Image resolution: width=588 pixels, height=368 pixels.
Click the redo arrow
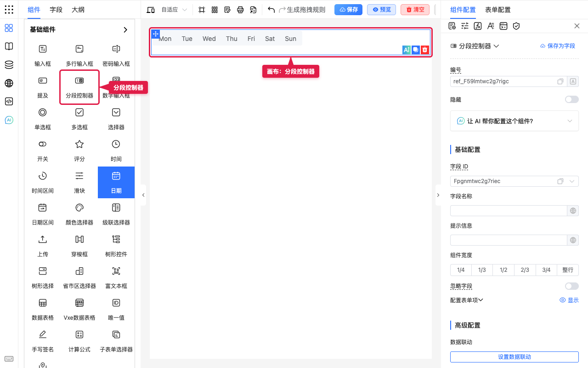pos(283,10)
